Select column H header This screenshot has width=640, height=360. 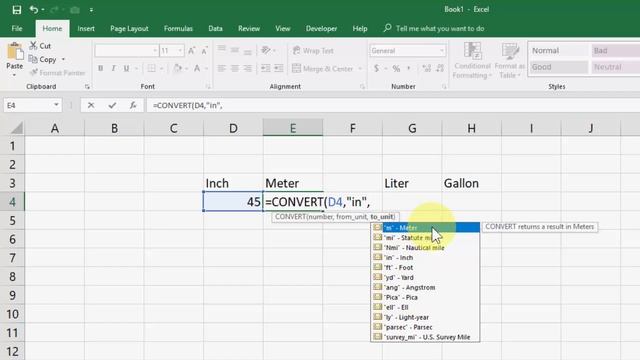471,128
